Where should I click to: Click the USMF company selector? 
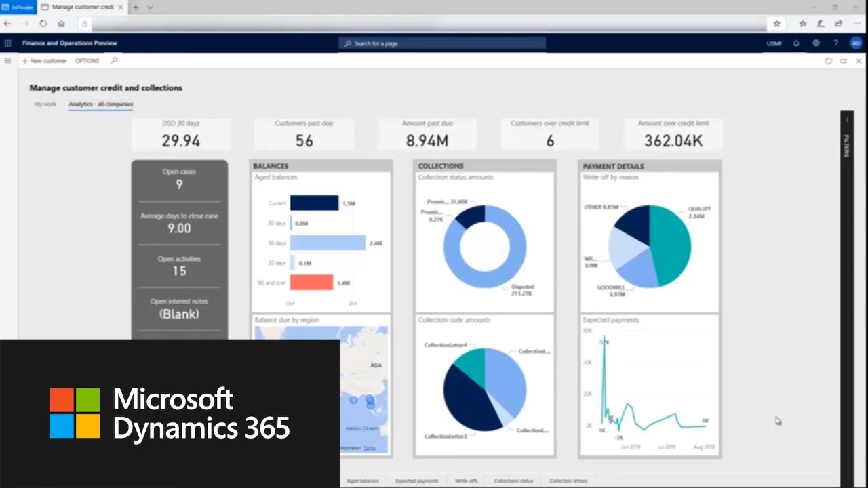pyautogui.click(x=774, y=43)
